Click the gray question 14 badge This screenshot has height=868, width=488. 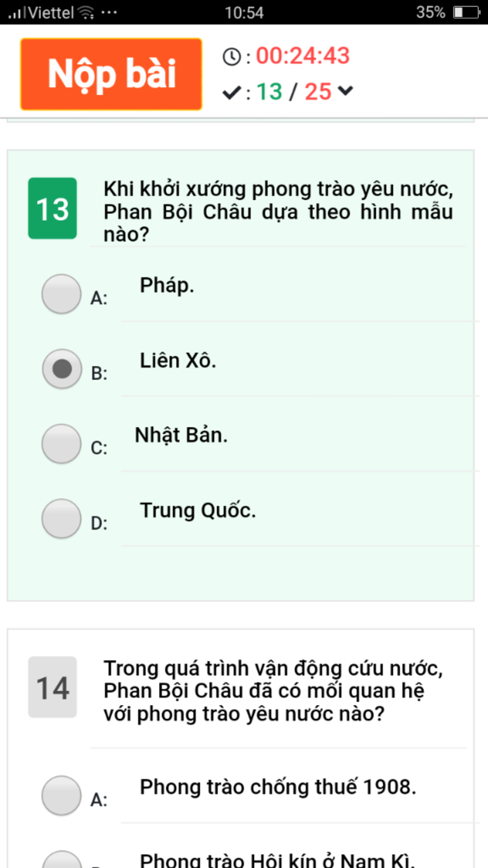(52, 687)
